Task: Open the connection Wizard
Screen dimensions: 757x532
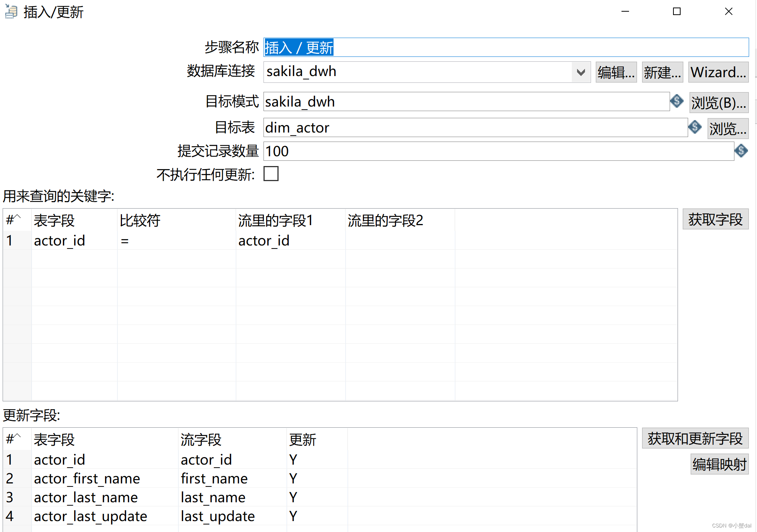Action: (x=718, y=72)
